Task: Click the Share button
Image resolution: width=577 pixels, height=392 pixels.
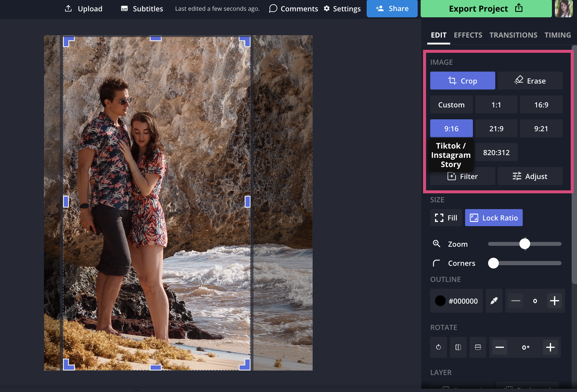Action: click(x=392, y=9)
